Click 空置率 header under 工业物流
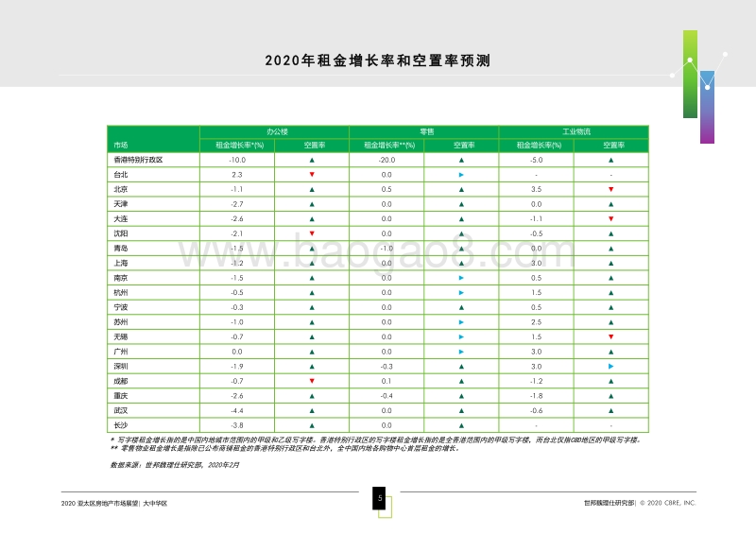756x534 pixels. [x=613, y=145]
